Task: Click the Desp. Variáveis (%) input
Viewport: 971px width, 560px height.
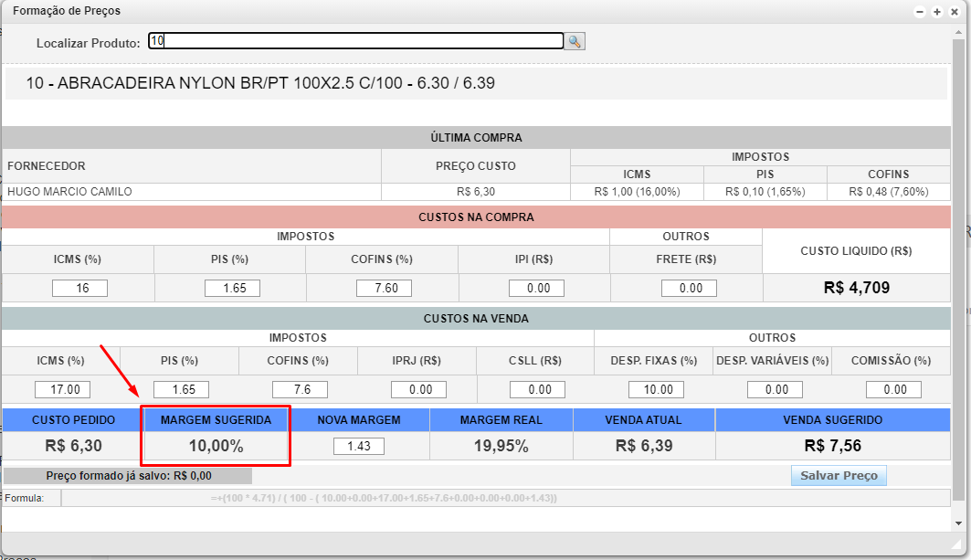Action: (775, 389)
